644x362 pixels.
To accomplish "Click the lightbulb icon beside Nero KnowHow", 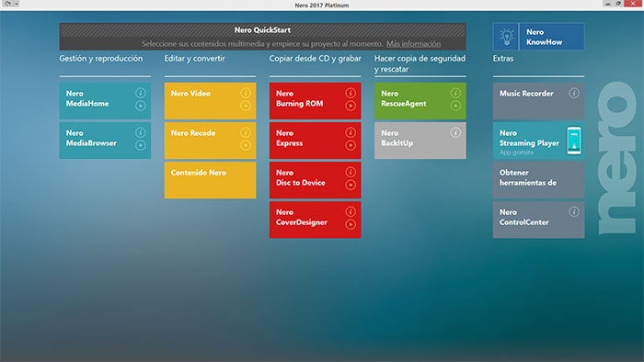I will (506, 37).
